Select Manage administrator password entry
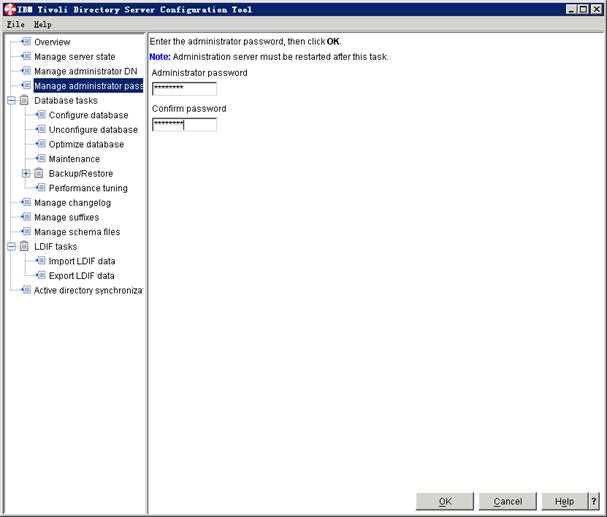607x517 pixels. [x=88, y=86]
